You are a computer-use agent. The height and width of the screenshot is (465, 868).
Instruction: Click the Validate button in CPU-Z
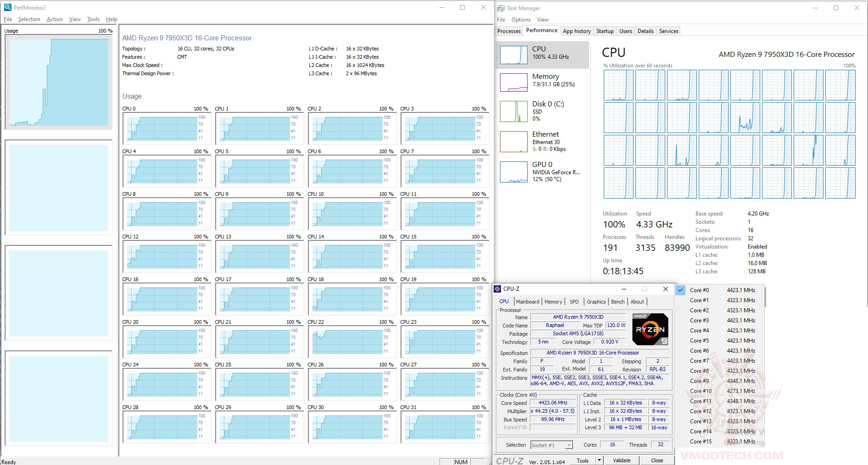coord(622,460)
